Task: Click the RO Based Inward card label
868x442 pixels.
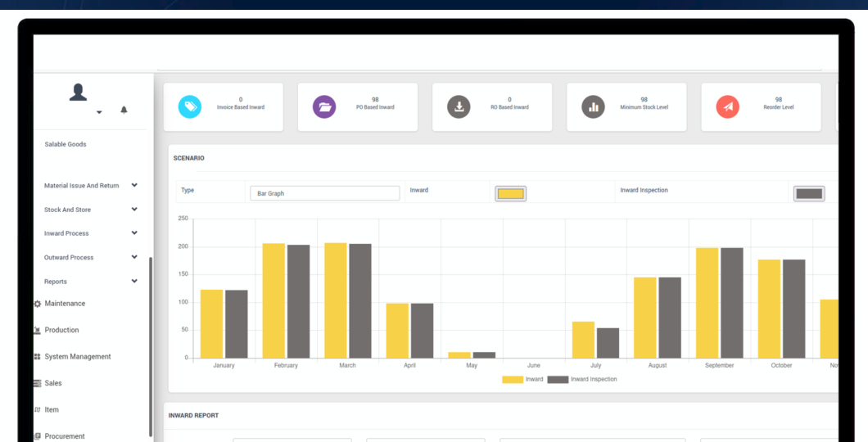Action: [509, 107]
